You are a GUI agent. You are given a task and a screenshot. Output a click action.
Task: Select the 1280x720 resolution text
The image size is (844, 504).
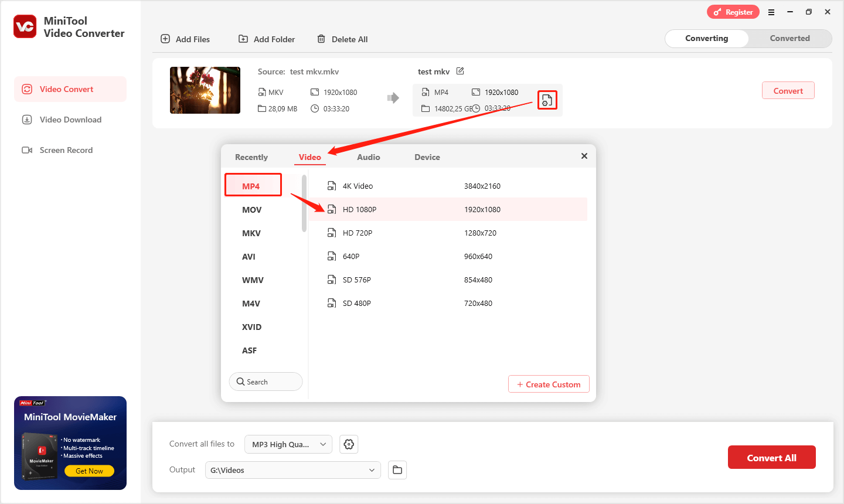tap(480, 233)
